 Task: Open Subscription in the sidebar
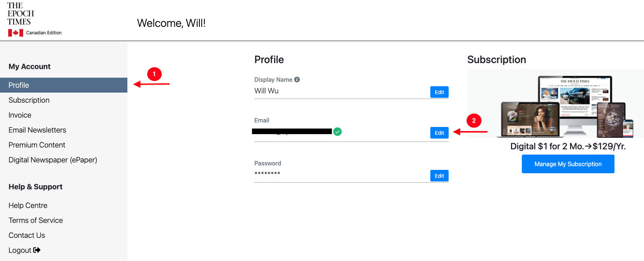[29, 100]
